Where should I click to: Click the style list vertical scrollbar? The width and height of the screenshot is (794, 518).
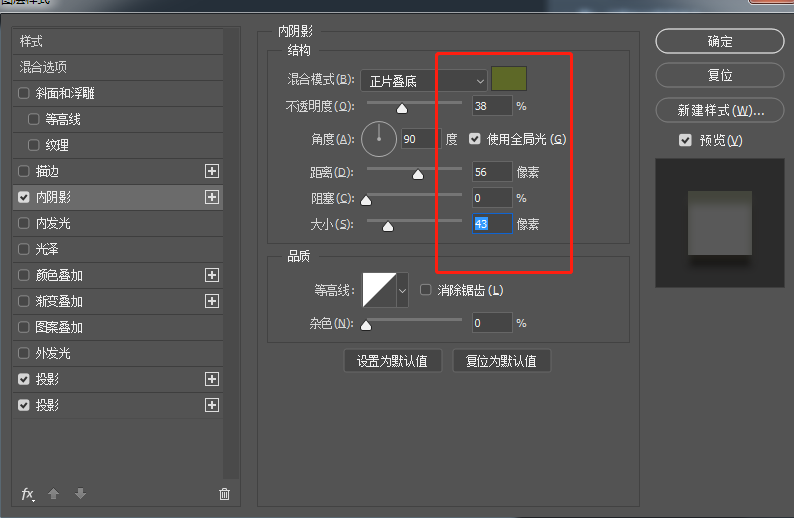pyautogui.click(x=231, y=253)
